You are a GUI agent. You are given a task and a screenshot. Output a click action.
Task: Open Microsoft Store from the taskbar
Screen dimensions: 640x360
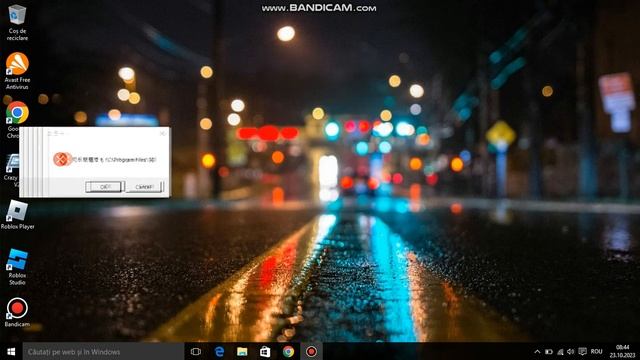click(265, 351)
